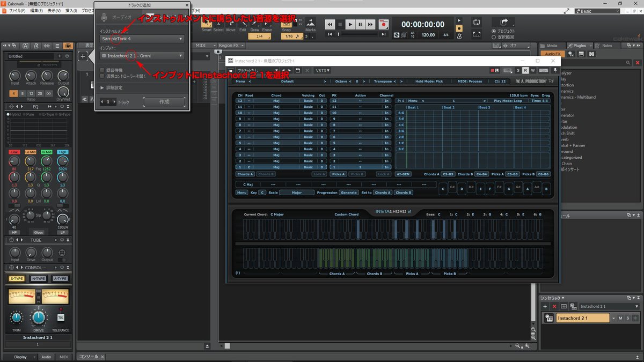Click the AI-GEN button
This screenshot has height=362, width=644.
(402, 174)
